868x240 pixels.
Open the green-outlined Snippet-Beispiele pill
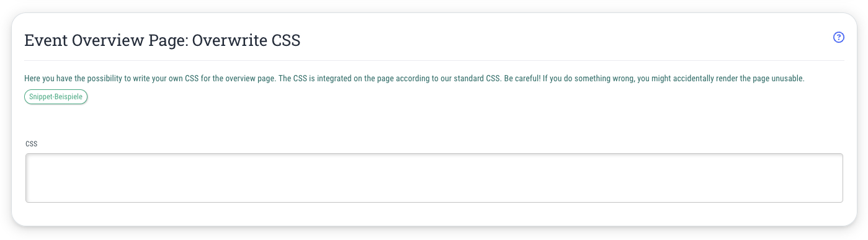point(56,97)
